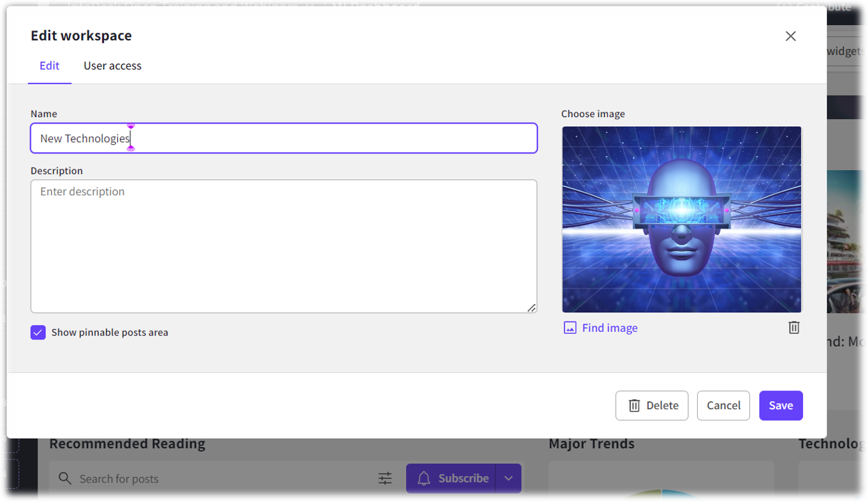Expand the Subscribe dropdown arrow
Image resolution: width=868 pixels, height=502 pixels.
509,478
